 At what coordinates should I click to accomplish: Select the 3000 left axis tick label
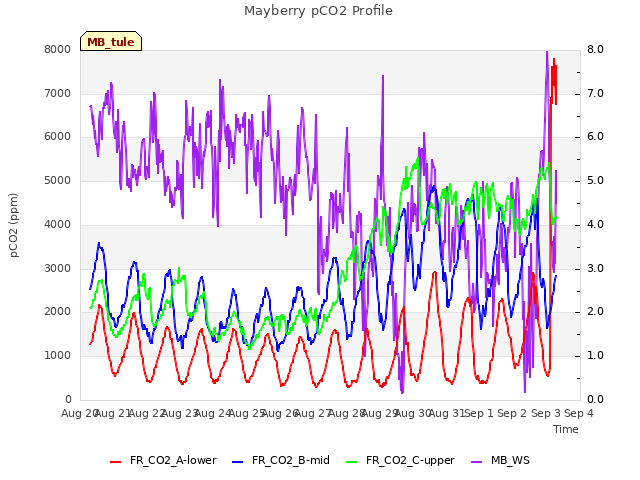[58, 269]
